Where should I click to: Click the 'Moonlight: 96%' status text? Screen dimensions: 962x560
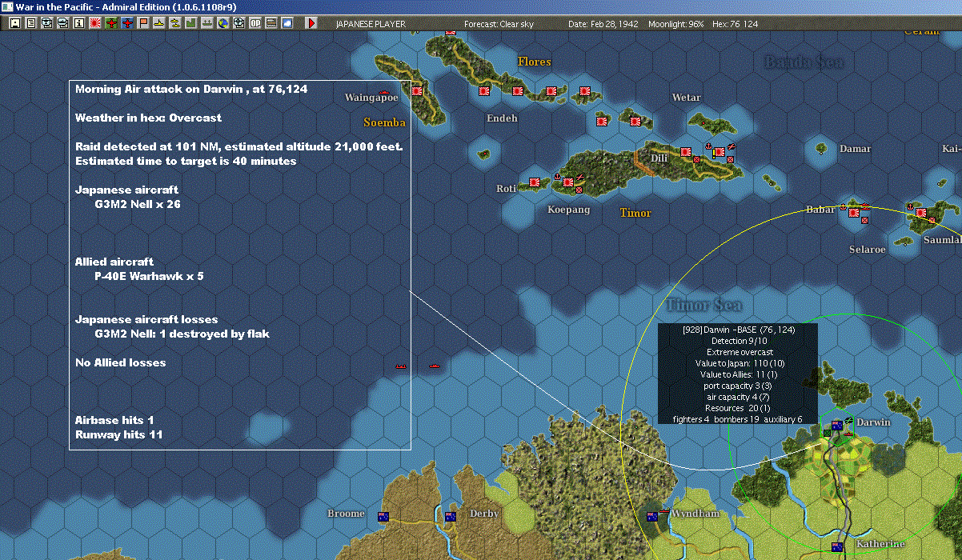click(x=676, y=24)
